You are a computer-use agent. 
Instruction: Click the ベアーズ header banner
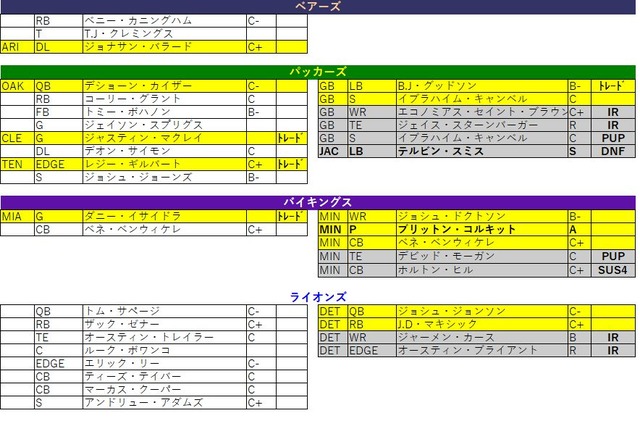(318, 7)
